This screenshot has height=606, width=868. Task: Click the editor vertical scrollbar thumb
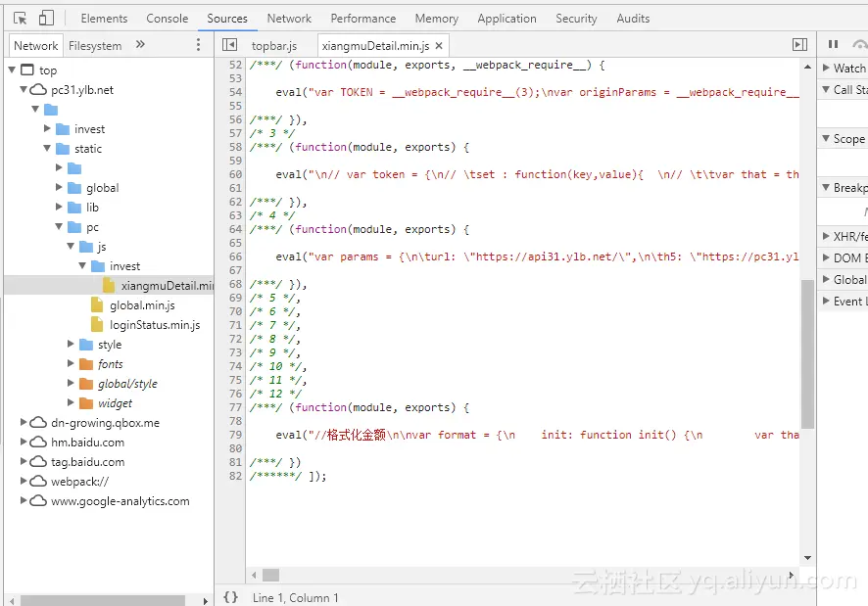point(807,354)
